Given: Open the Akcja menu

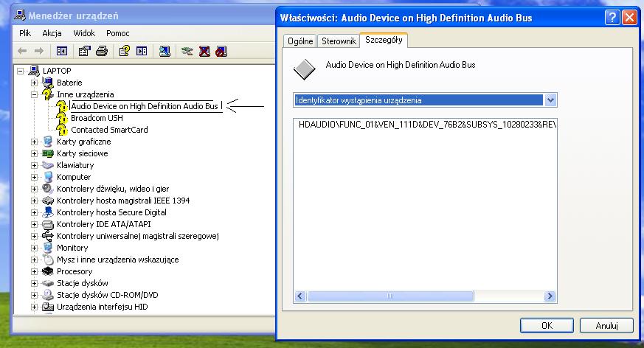Looking at the screenshot, I should pyautogui.click(x=52, y=33).
